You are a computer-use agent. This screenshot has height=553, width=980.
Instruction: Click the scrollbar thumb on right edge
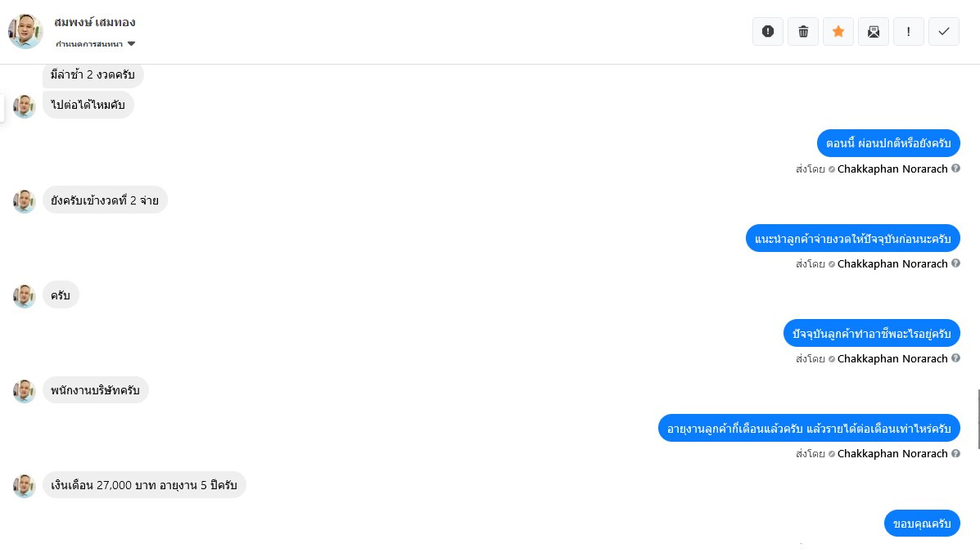pos(978,418)
